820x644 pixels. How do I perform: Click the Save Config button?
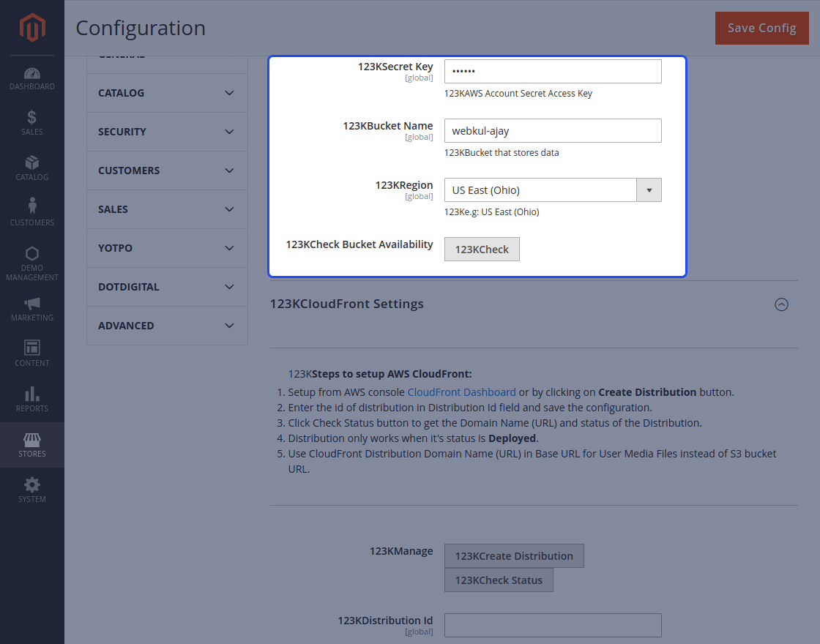point(761,28)
